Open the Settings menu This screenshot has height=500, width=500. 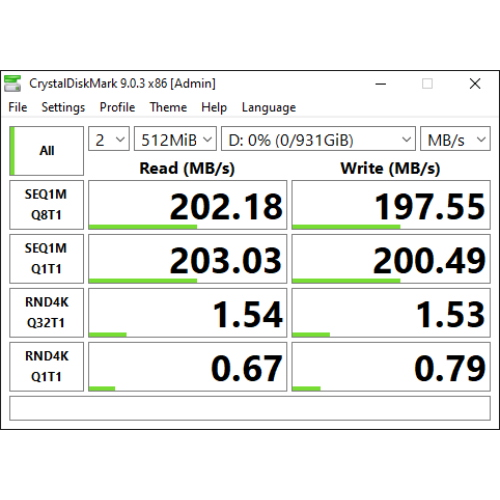pos(63,107)
